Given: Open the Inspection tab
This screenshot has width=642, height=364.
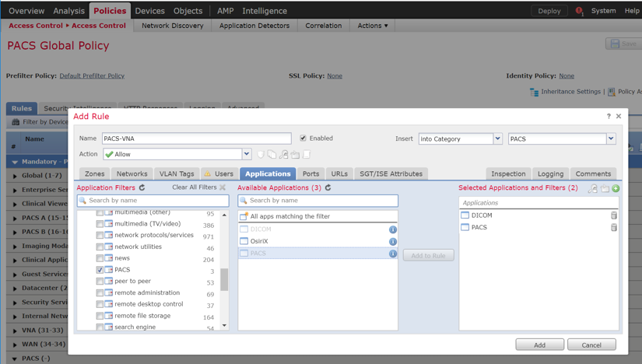Looking at the screenshot, I should (508, 173).
